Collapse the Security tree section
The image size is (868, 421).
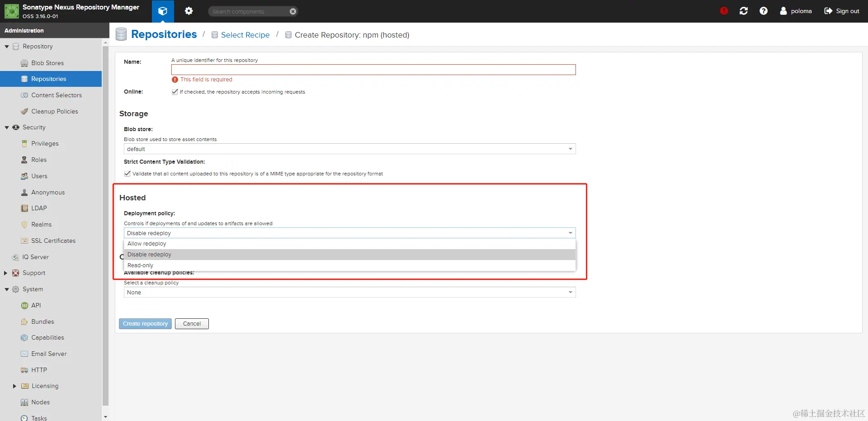[x=7, y=128]
